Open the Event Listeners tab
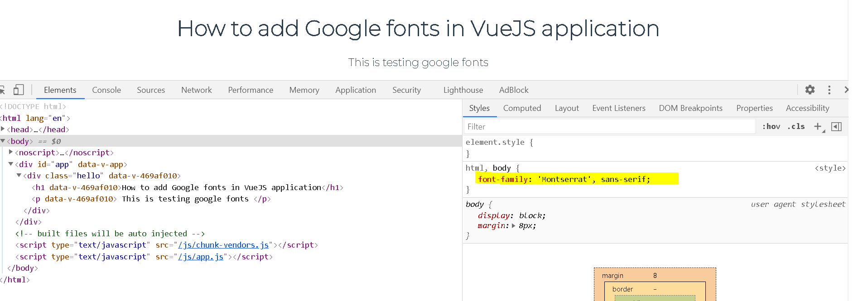Viewport: 868px width, 301px height. (x=619, y=108)
